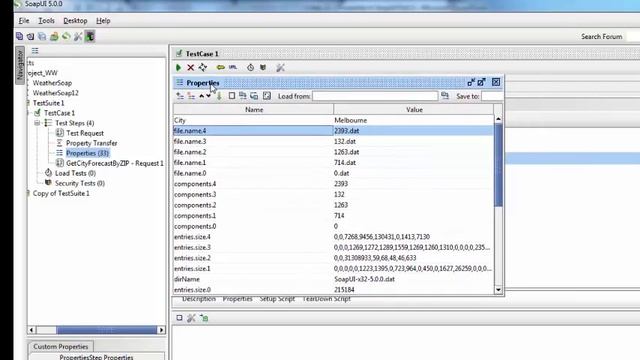Click the export icon in the bottom log toolbar
Image resolution: width=640 pixels, height=360 pixels.
(x=204, y=318)
